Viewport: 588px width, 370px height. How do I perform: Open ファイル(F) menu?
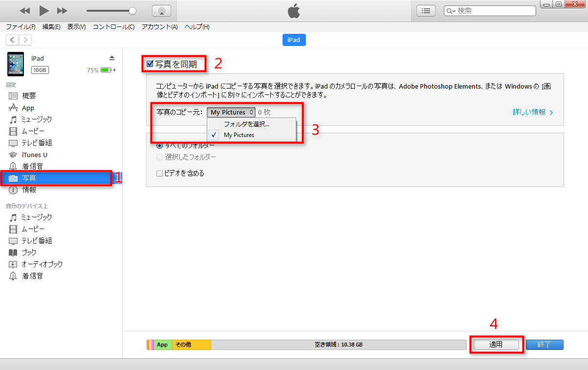coord(21,27)
